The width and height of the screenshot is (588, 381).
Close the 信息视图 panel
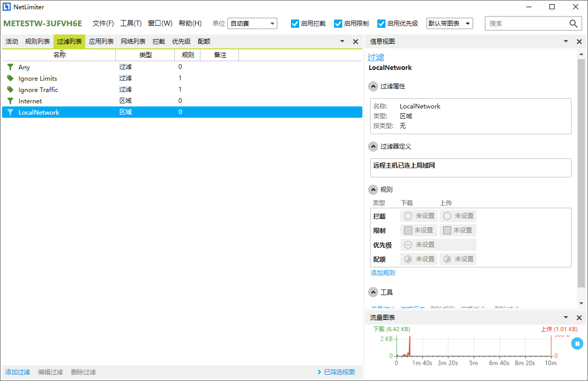579,42
